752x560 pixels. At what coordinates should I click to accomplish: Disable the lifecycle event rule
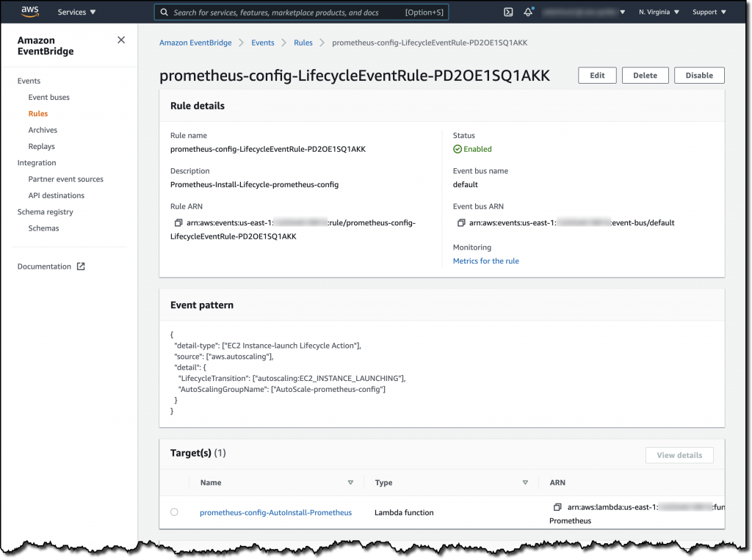(698, 75)
